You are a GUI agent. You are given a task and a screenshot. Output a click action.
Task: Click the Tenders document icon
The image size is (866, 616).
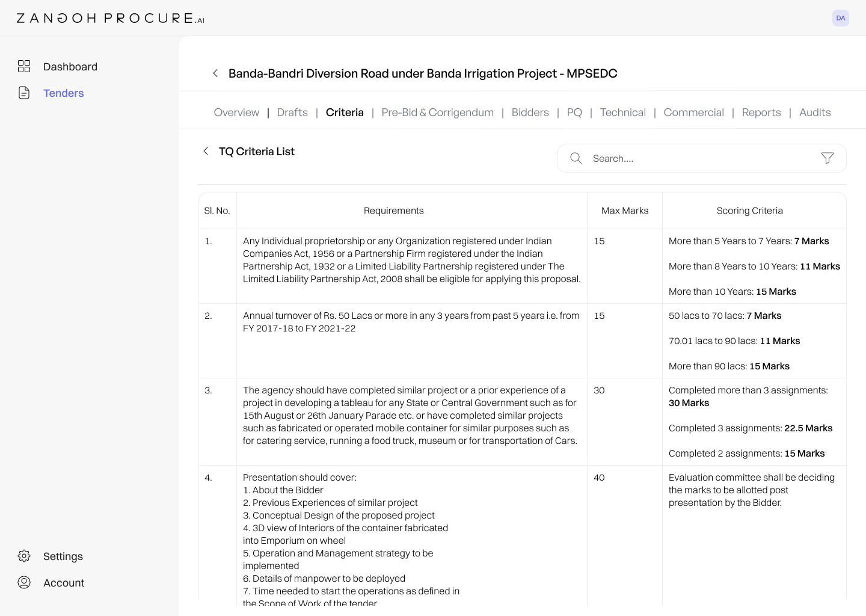click(24, 93)
